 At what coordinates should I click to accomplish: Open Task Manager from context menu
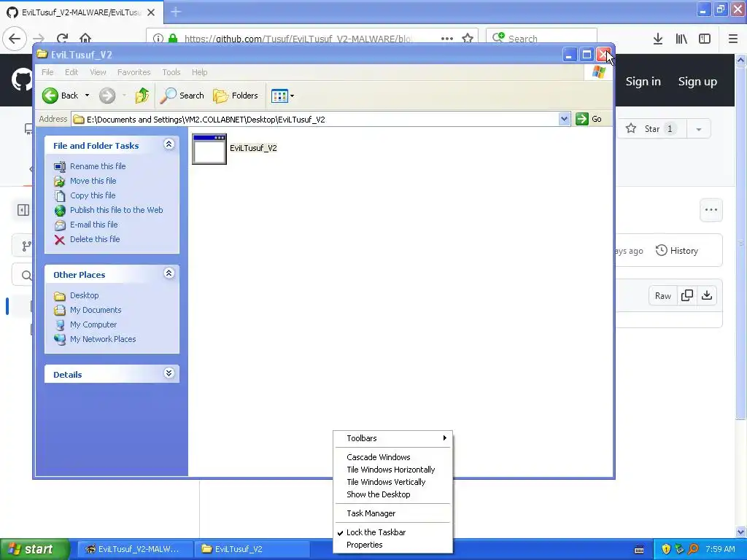pyautogui.click(x=392, y=513)
